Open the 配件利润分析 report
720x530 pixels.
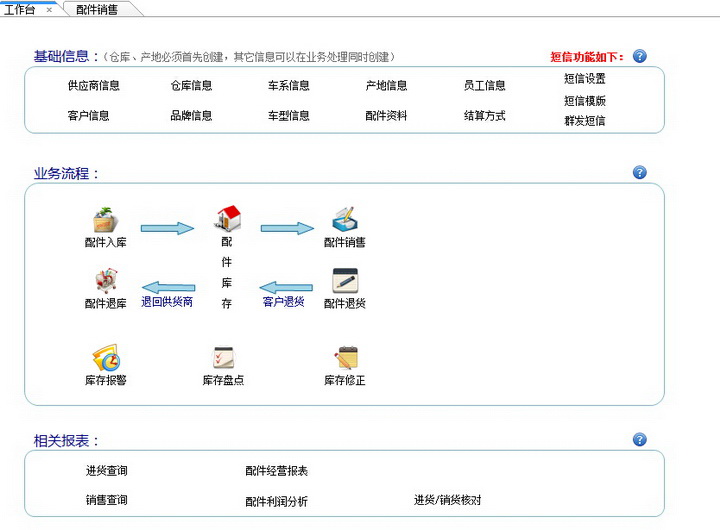pyautogui.click(x=276, y=501)
